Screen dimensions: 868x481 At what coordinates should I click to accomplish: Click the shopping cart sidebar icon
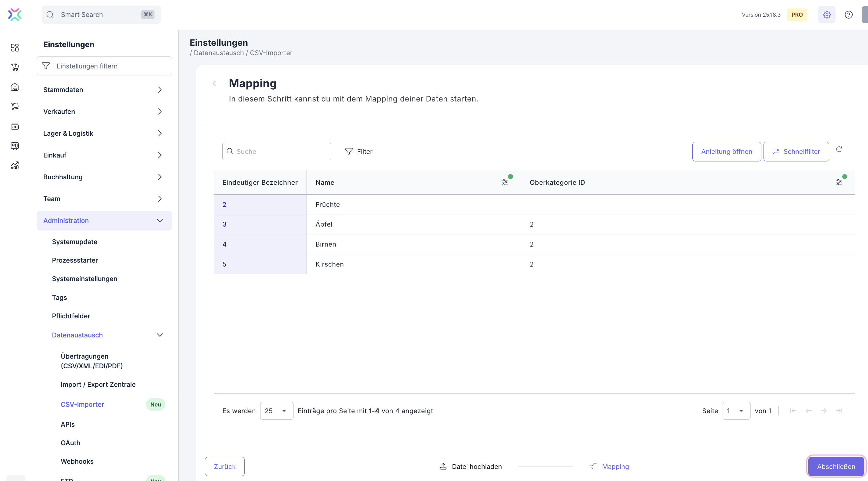[x=15, y=68]
